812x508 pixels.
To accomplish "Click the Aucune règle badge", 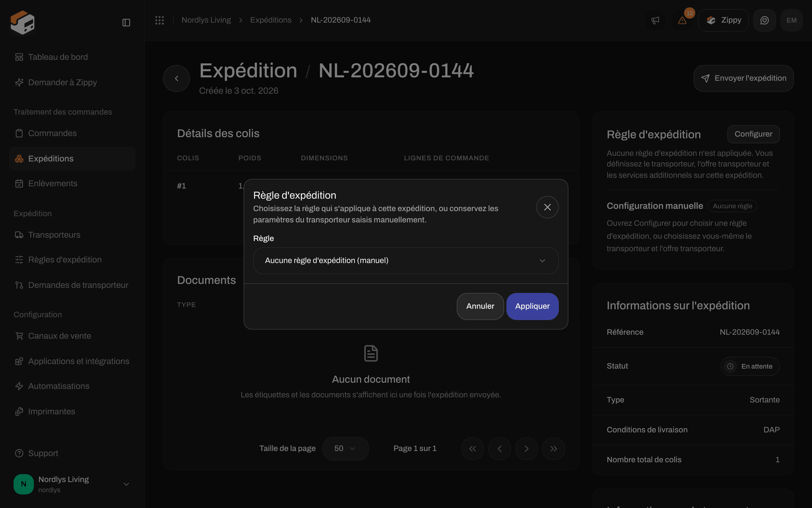I will pyautogui.click(x=732, y=206).
